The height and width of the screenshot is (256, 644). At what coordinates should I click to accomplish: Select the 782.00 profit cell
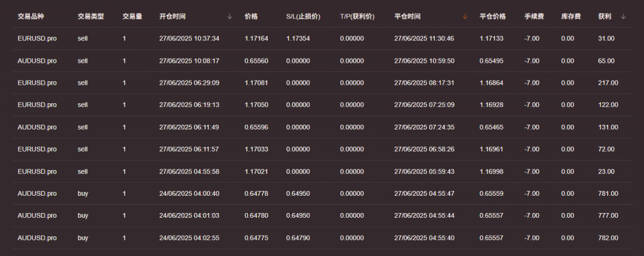click(608, 238)
